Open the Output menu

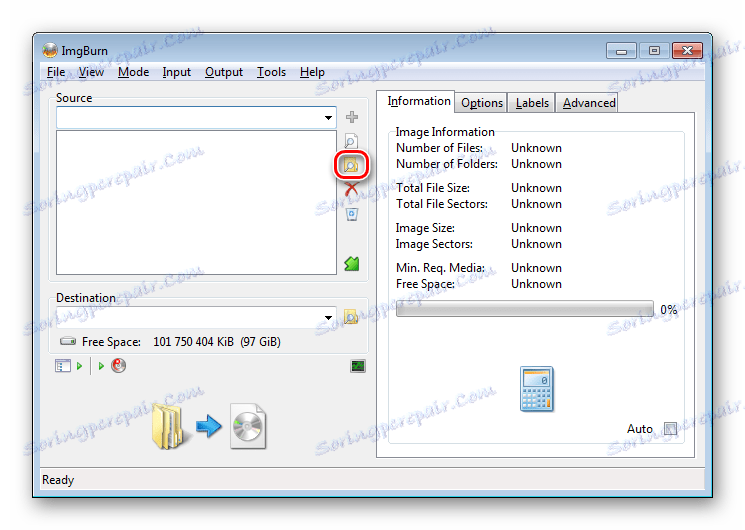[x=224, y=72]
